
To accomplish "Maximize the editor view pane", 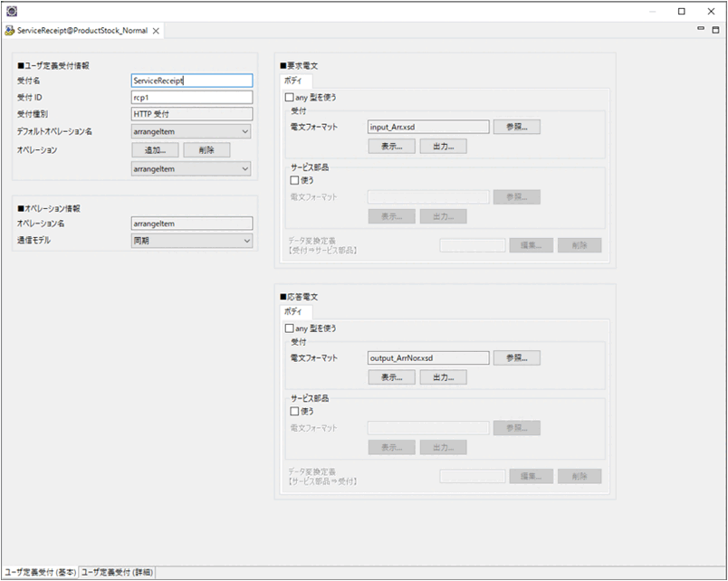I will click(x=715, y=29).
